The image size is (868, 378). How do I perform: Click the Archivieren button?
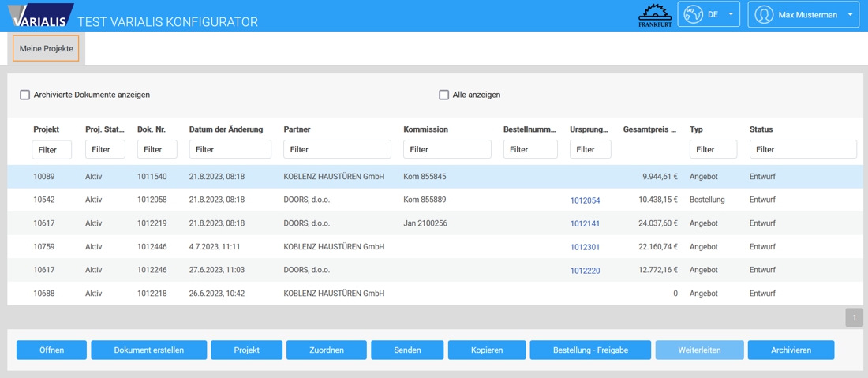(791, 350)
